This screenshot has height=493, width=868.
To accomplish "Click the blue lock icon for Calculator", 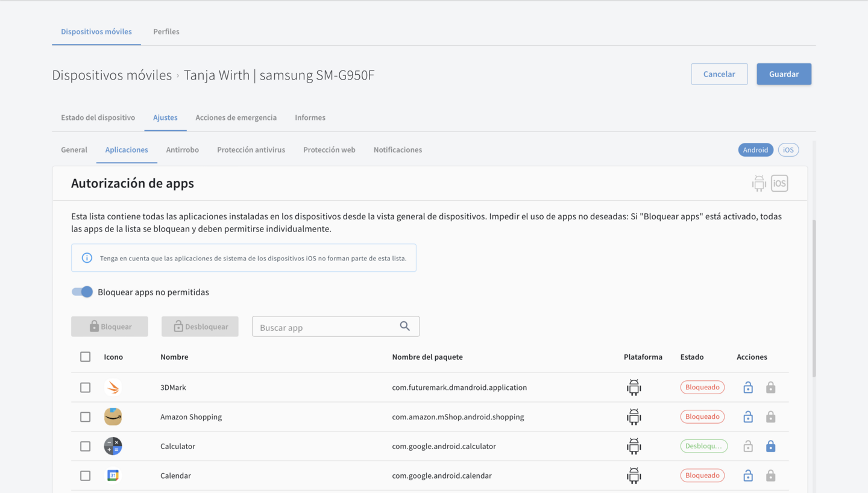I will coord(770,447).
